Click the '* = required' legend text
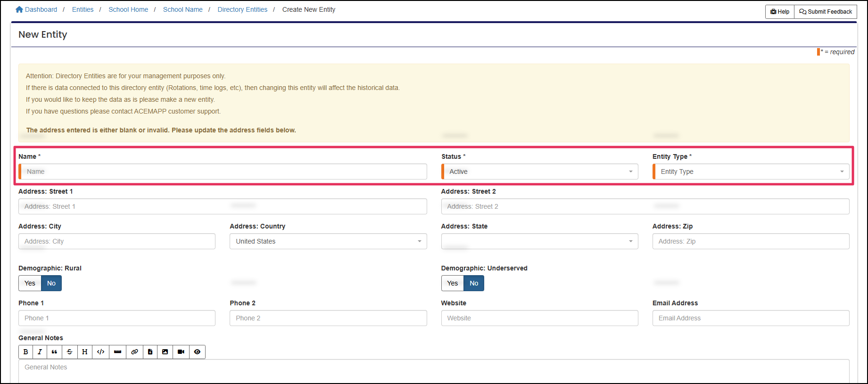The height and width of the screenshot is (384, 868). (x=837, y=52)
